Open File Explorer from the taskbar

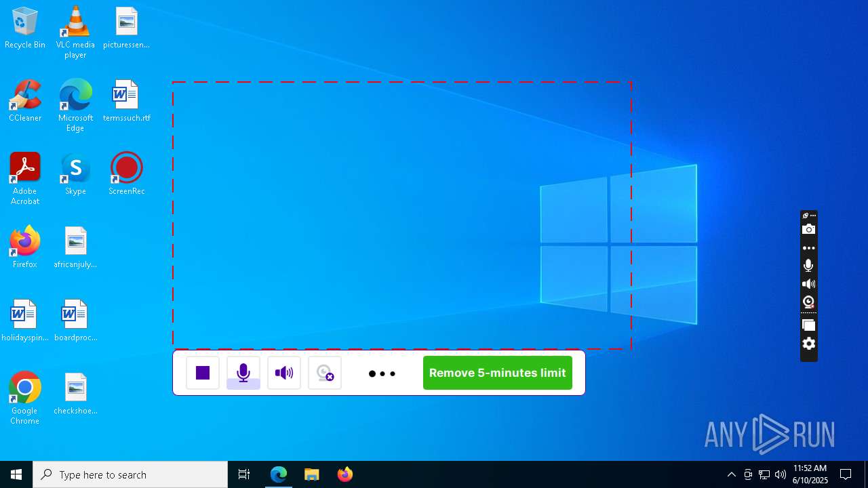pyautogui.click(x=311, y=474)
